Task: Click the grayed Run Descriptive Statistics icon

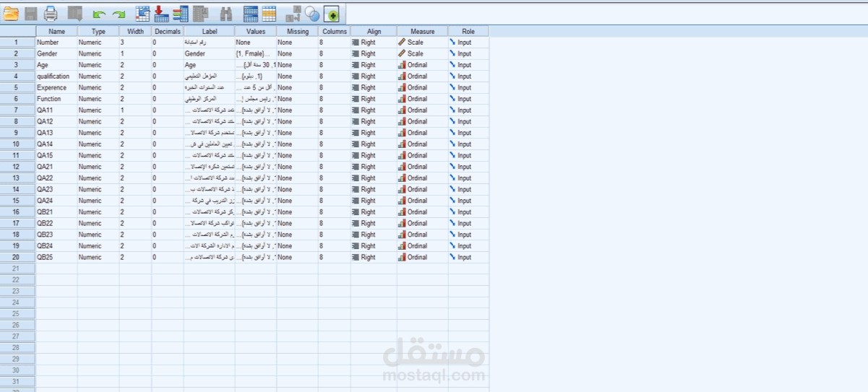Action: pos(201,13)
